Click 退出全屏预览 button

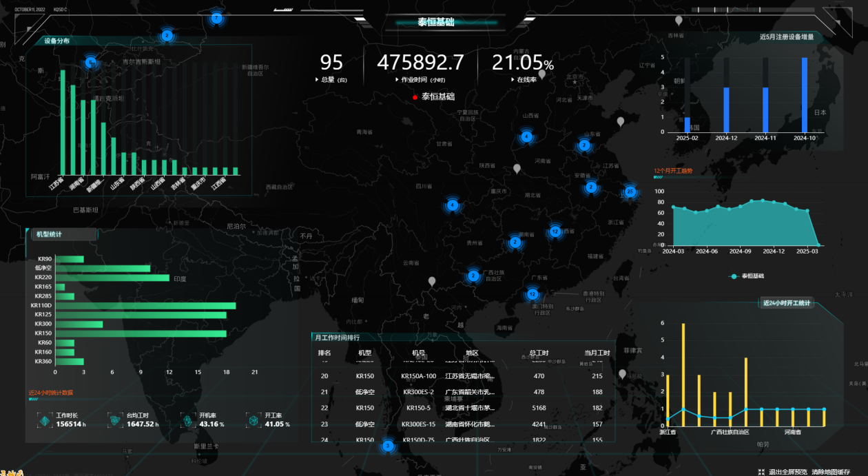[x=788, y=472]
